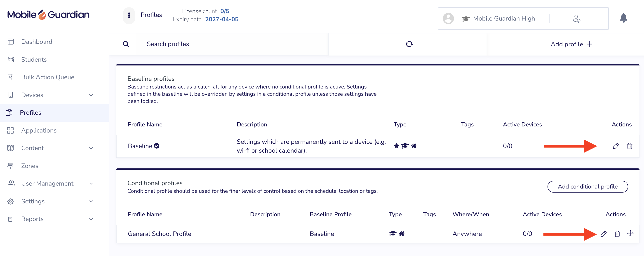This screenshot has height=256, width=644.
Task: Delete the General School Profile
Action: (x=617, y=234)
